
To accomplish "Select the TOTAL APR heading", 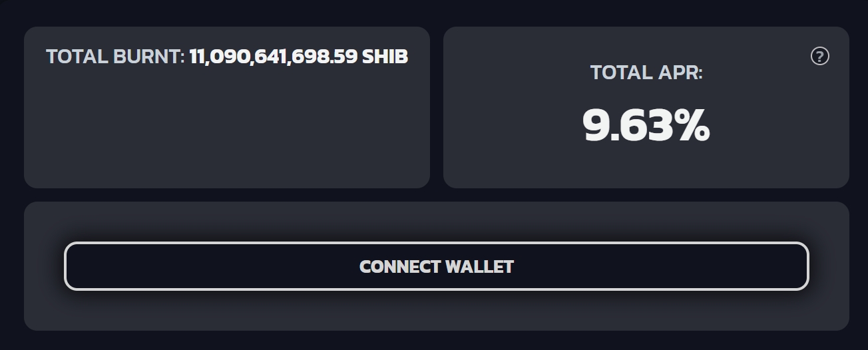I will coord(646,73).
